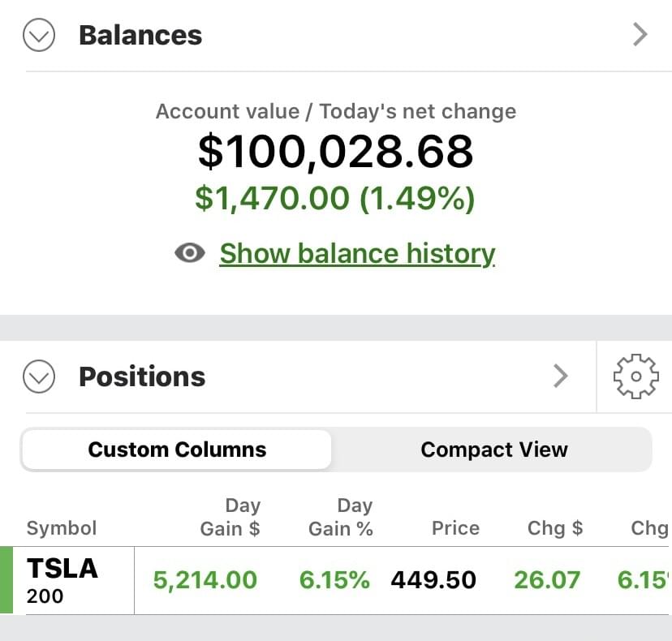Click the green indicator bar beside TSLA
Screen dimensions: 672x641
[6, 580]
